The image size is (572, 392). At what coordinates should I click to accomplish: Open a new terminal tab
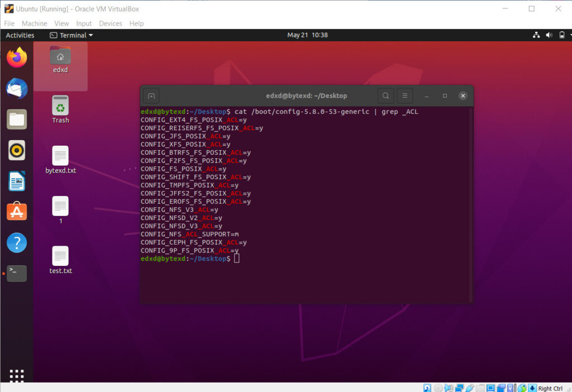151,95
